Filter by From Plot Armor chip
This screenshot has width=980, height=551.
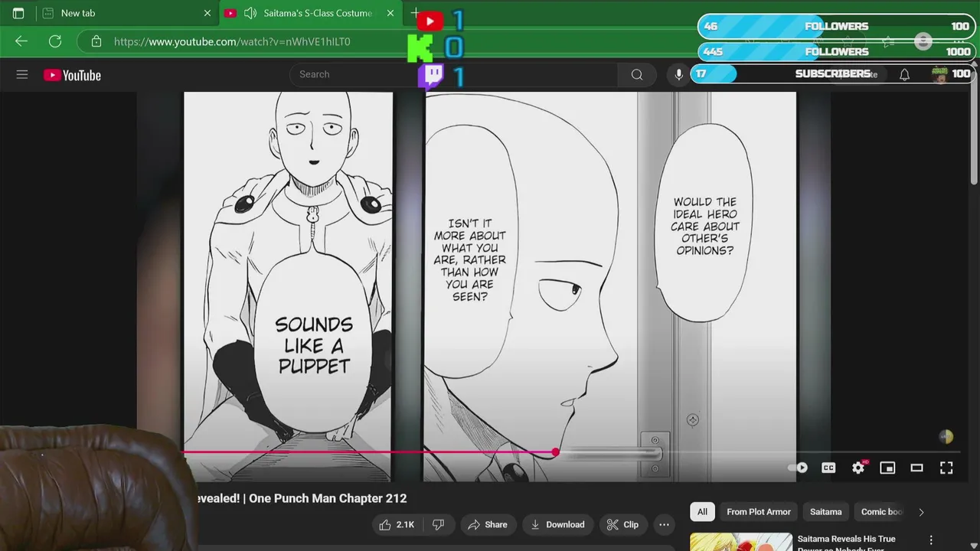pos(759,512)
